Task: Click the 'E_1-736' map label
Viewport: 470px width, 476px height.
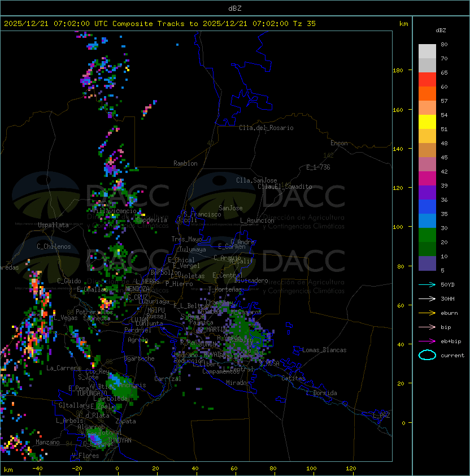Action: tap(318, 167)
